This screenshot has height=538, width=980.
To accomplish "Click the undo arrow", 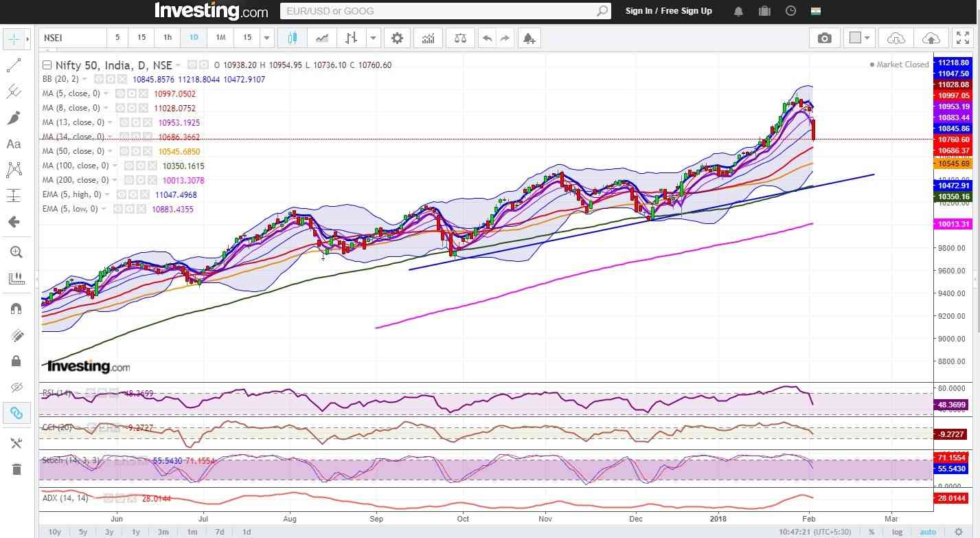I will click(x=487, y=38).
